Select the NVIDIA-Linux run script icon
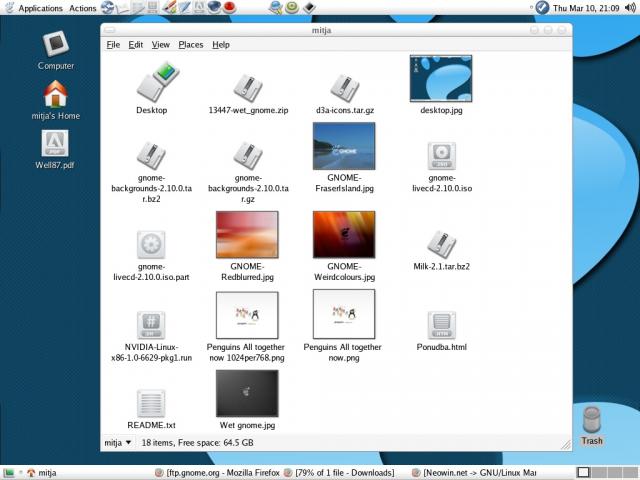640x480 pixels. point(151,325)
